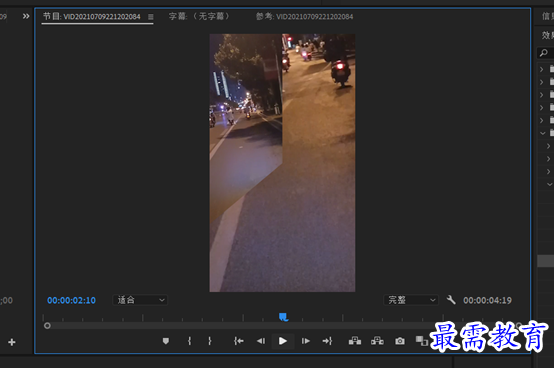The width and height of the screenshot is (554, 368).
Task: Select the 节目 program monitor tab
Action: click(92, 16)
